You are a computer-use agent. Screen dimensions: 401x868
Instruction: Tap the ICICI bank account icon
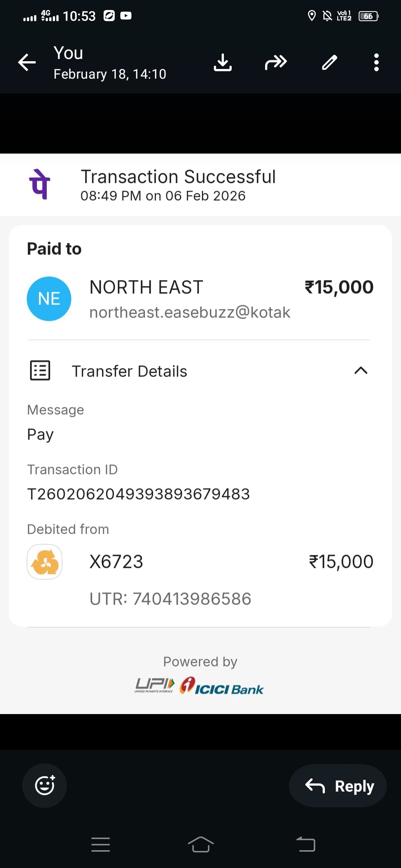45,562
